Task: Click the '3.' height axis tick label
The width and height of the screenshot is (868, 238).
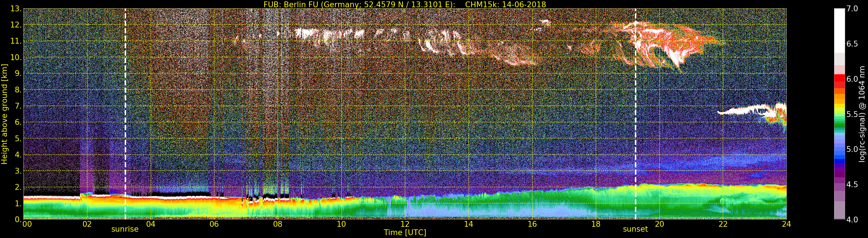Action: pyautogui.click(x=18, y=171)
